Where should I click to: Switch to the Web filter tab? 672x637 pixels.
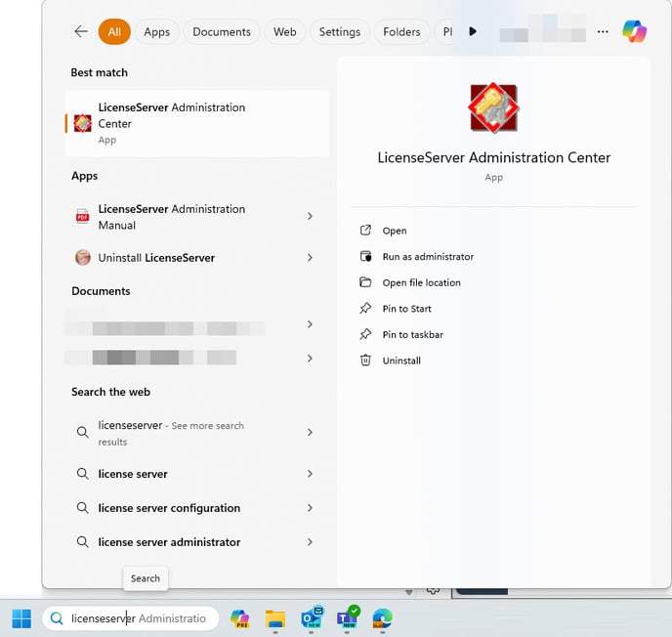coord(285,31)
